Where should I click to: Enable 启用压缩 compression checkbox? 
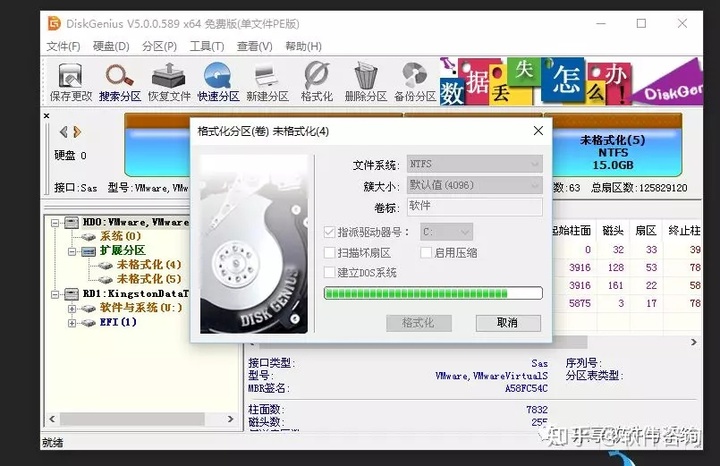click(426, 253)
